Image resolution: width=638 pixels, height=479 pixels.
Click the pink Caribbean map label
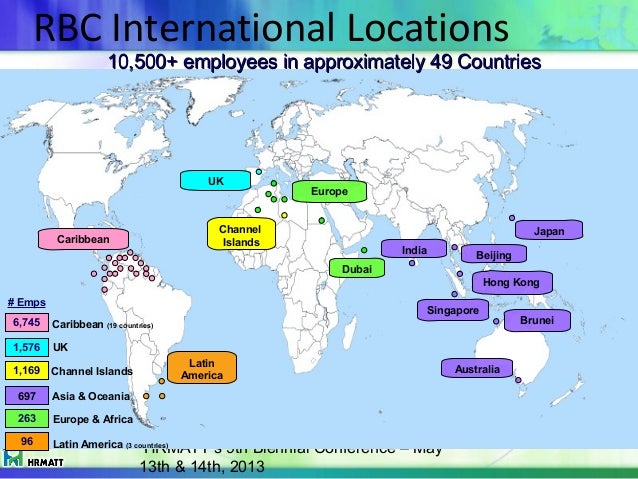[x=83, y=239]
